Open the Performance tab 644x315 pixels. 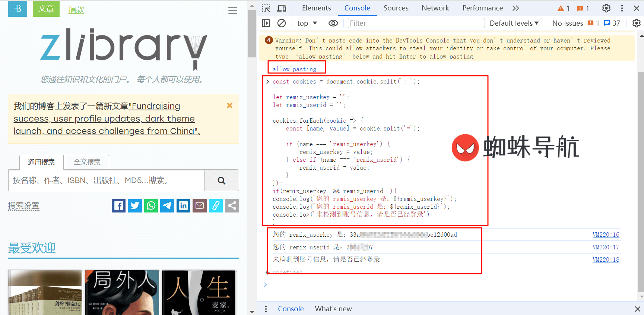tap(483, 8)
